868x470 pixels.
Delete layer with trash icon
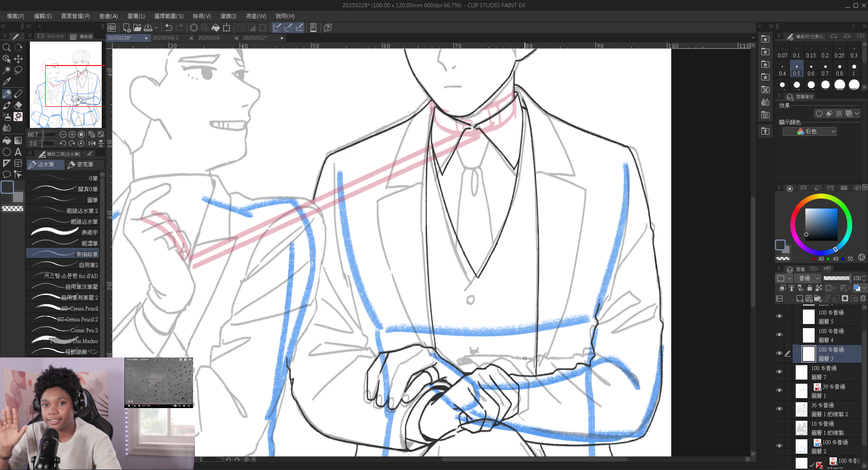(x=863, y=298)
